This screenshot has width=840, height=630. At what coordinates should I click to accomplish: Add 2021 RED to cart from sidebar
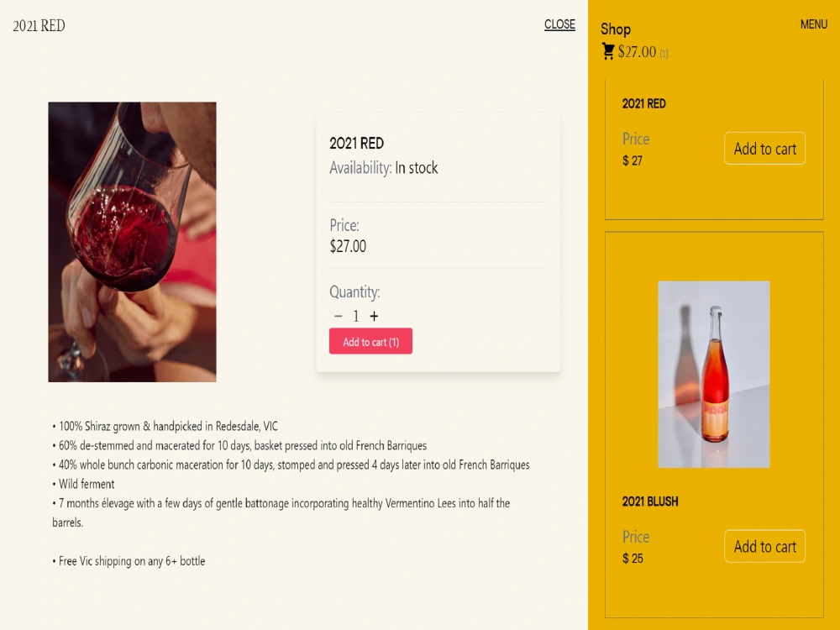(764, 149)
